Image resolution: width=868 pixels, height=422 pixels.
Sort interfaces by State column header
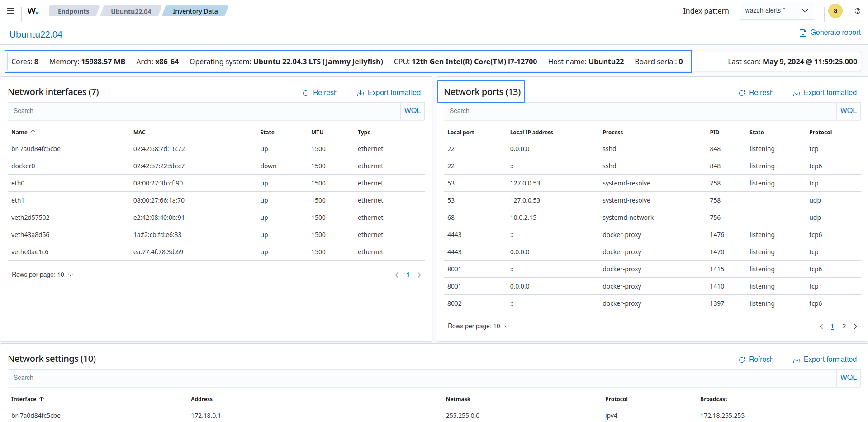tap(267, 132)
